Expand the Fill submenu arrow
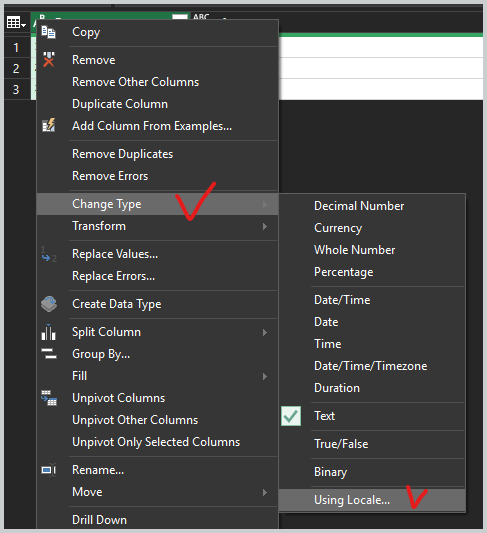This screenshot has width=487, height=533. (x=265, y=376)
